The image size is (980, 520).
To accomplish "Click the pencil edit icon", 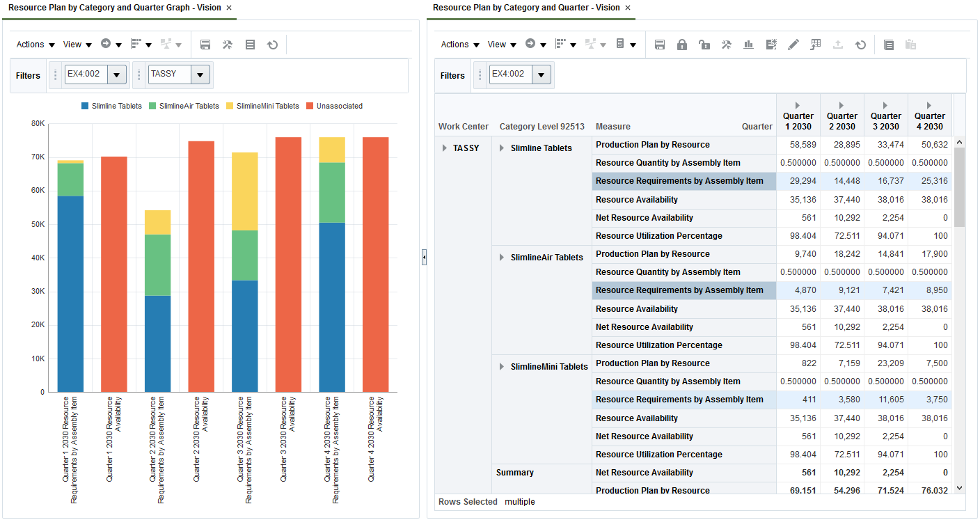I will [793, 45].
